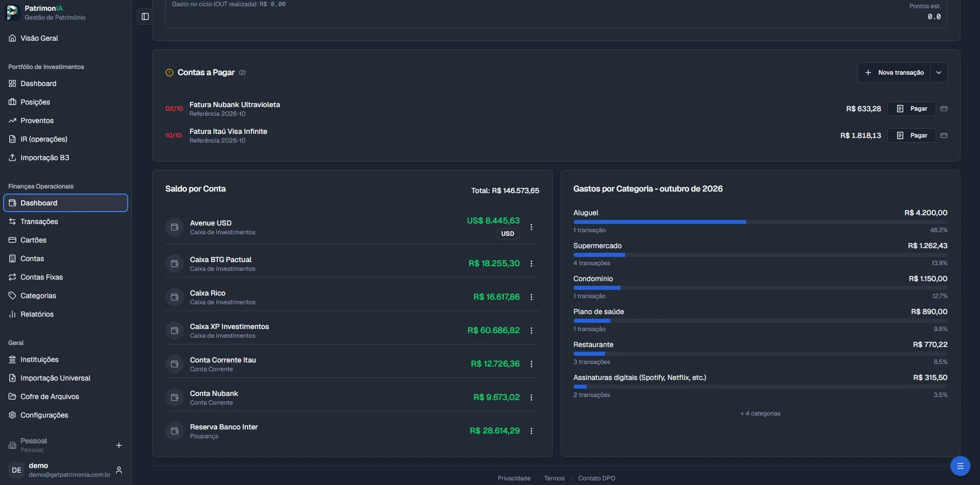This screenshot has width=980, height=485.
Task: Click card icon beside Fatura Itaú Visa Infinite
Action: pos(944,135)
